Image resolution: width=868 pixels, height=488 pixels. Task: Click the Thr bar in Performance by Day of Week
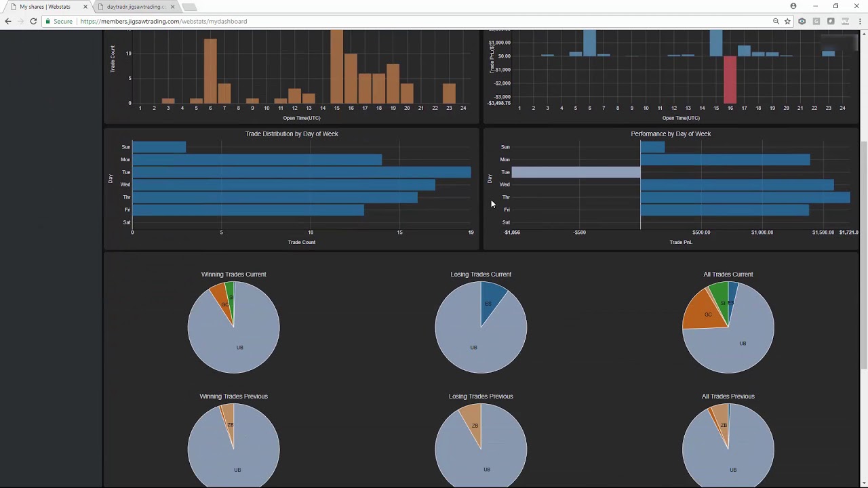click(x=745, y=197)
